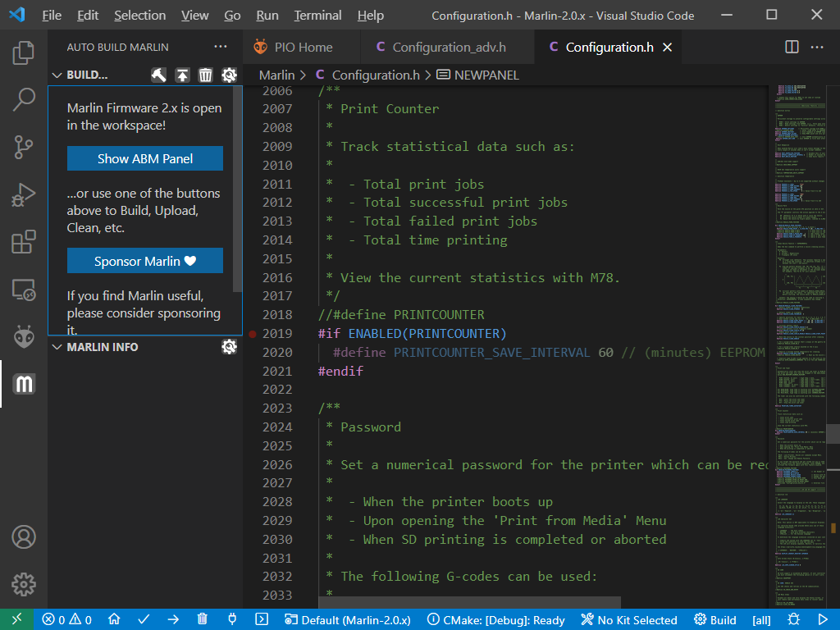This screenshot has height=630, width=840.
Task: Click the Upload icon in Build header
Action: click(182, 75)
